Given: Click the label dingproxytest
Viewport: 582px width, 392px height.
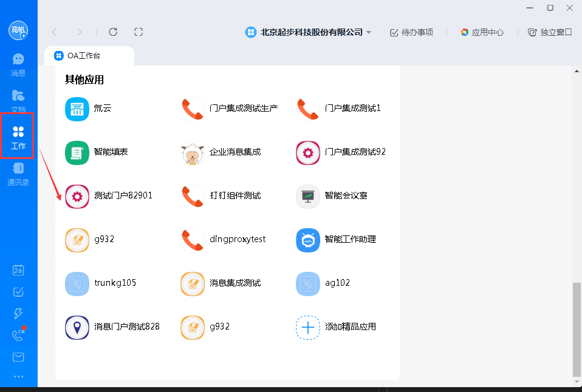Looking at the screenshot, I should [238, 239].
